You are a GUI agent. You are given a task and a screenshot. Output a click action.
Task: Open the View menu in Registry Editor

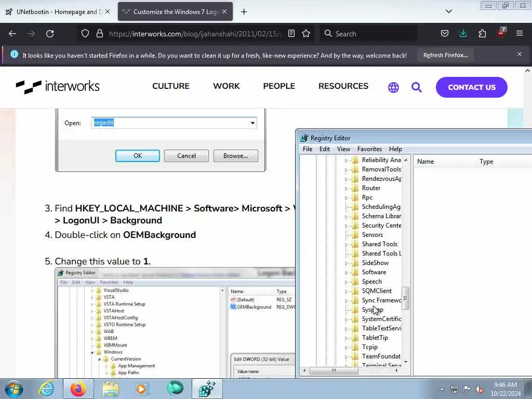343,149
